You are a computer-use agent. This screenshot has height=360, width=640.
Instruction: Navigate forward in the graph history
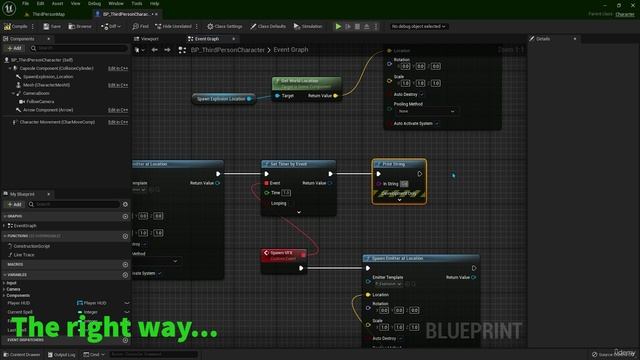click(x=167, y=50)
